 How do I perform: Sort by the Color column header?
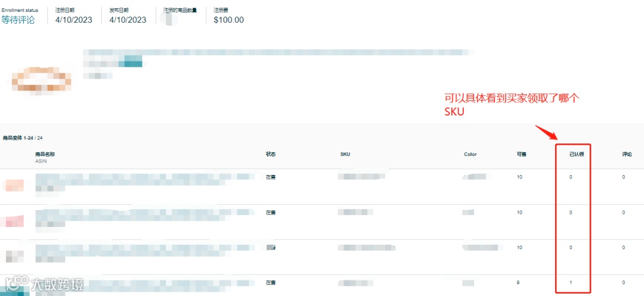pos(470,155)
